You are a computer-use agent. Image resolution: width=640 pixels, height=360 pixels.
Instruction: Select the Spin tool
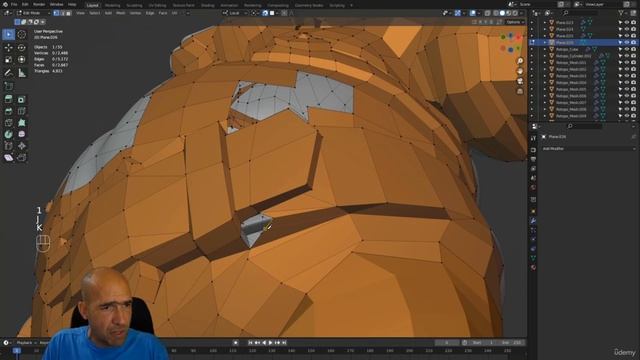(x=9, y=134)
